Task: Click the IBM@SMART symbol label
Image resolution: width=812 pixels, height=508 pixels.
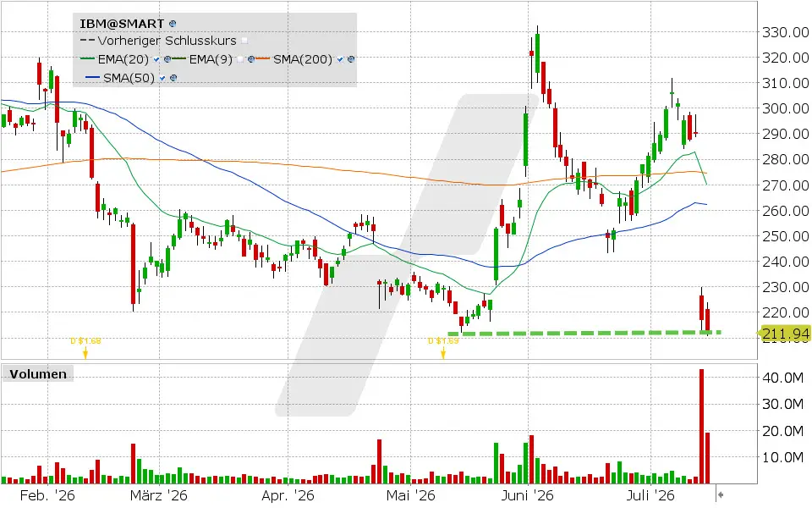Action: [122, 24]
